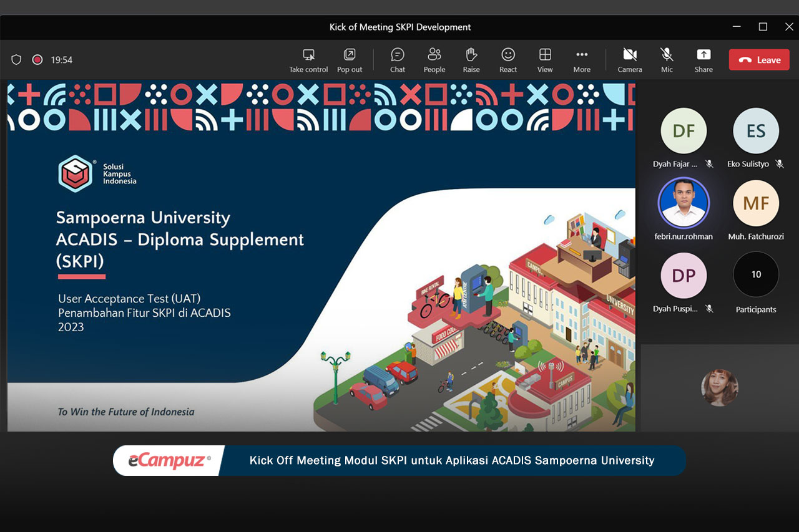
Task: Click the Solusi Kampus Indonesia logo
Action: click(x=97, y=173)
